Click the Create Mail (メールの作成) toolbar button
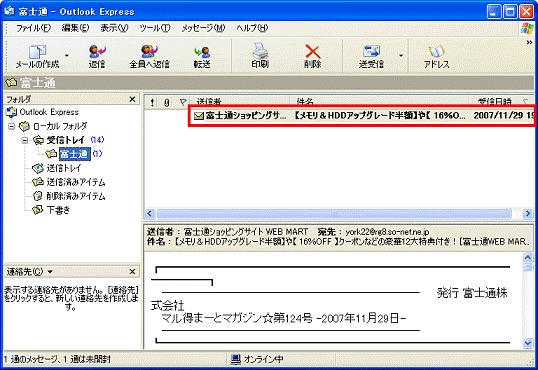Viewport: 538px width, 370px height. click(37, 56)
